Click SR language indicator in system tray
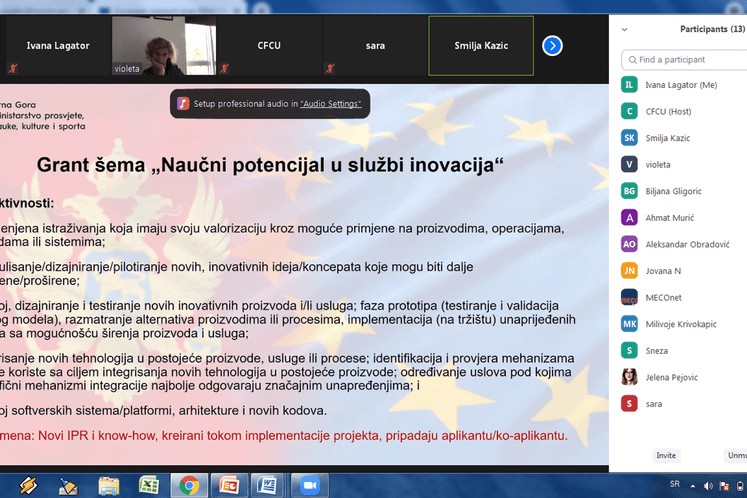The image size is (747, 498). [675, 484]
